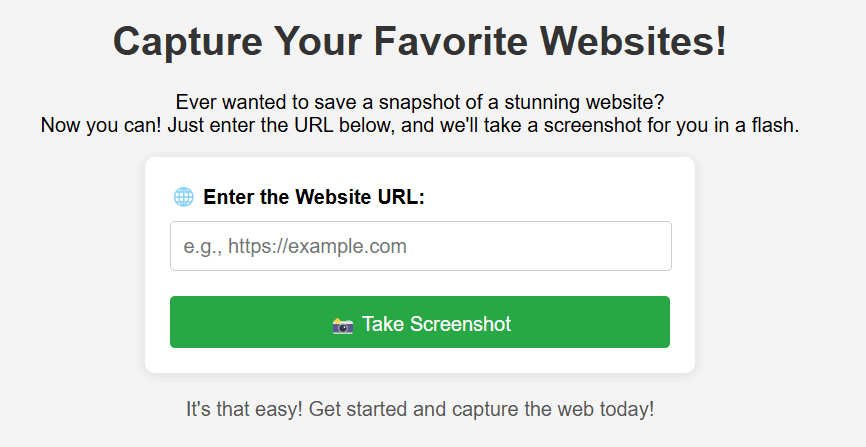
Task: Click the "Take Screenshot" text on the button
Action: [x=436, y=324]
